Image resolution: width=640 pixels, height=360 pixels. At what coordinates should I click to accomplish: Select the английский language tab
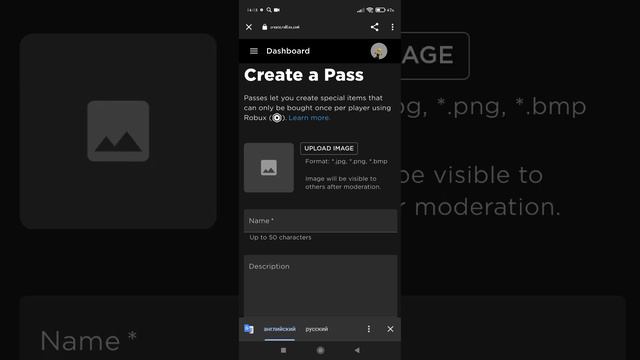280,329
